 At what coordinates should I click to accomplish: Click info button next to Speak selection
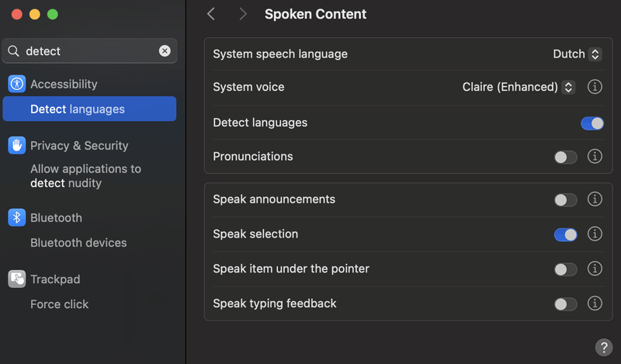[x=595, y=234]
